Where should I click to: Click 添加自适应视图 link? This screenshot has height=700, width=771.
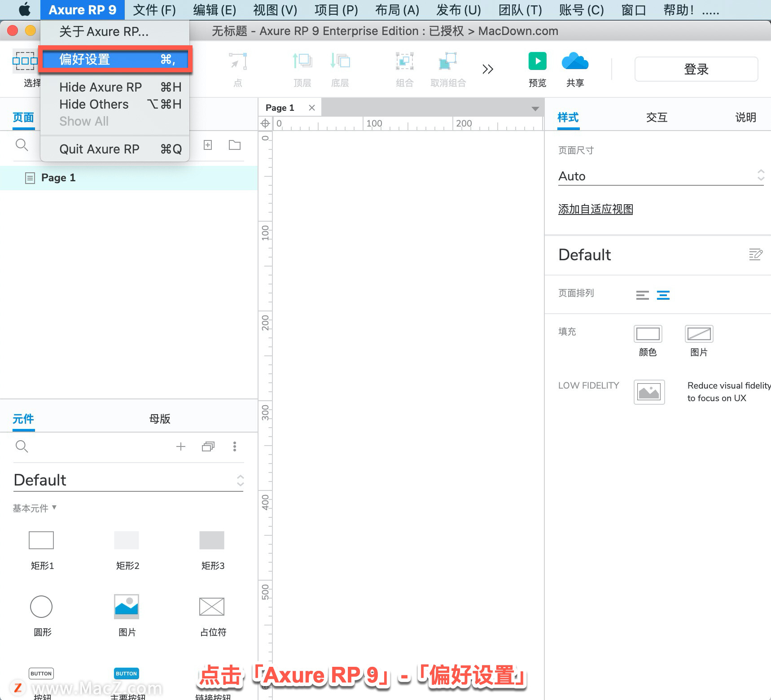(x=596, y=209)
